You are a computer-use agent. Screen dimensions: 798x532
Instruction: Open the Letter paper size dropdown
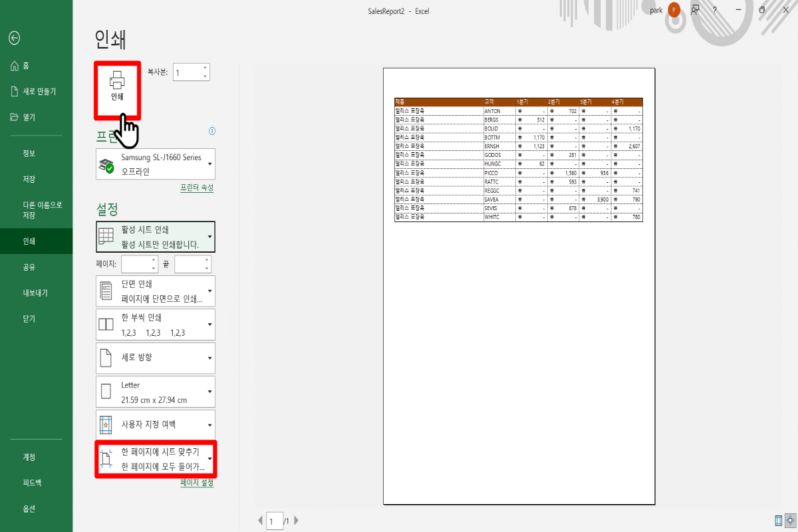[x=156, y=392]
